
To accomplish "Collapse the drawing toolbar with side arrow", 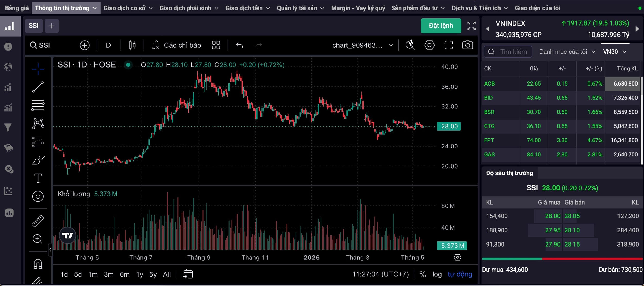I will pos(50,249).
